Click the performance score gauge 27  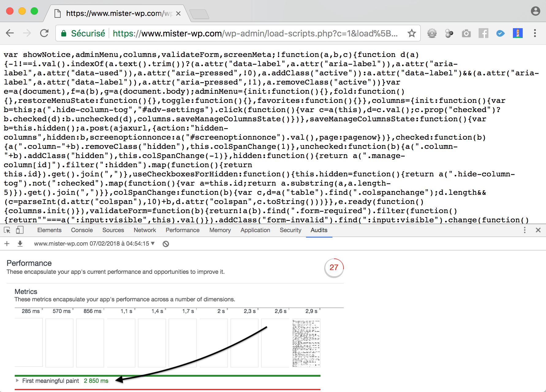(x=334, y=268)
